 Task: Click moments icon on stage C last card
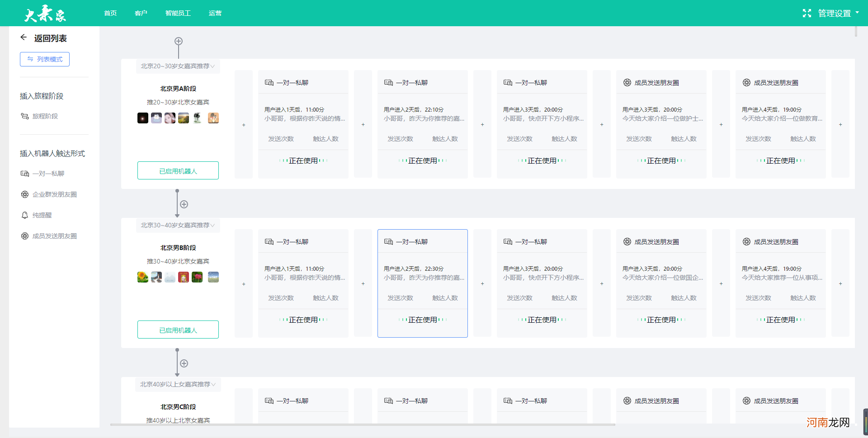point(746,401)
